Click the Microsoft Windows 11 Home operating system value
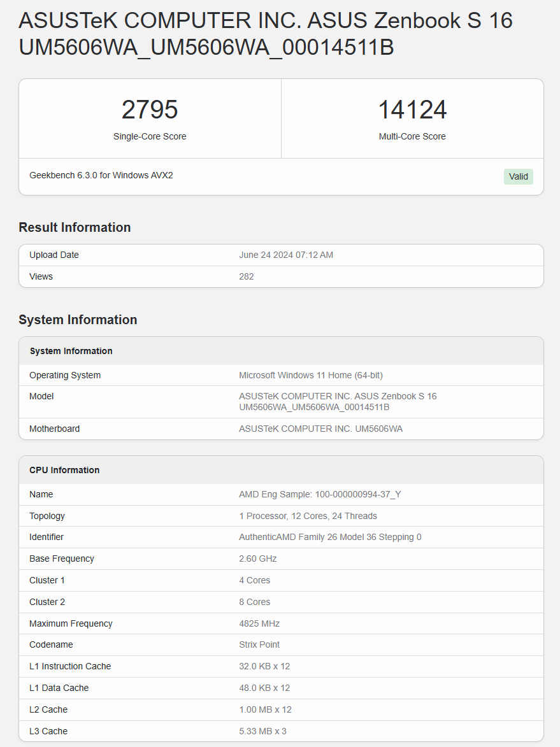 coord(310,375)
